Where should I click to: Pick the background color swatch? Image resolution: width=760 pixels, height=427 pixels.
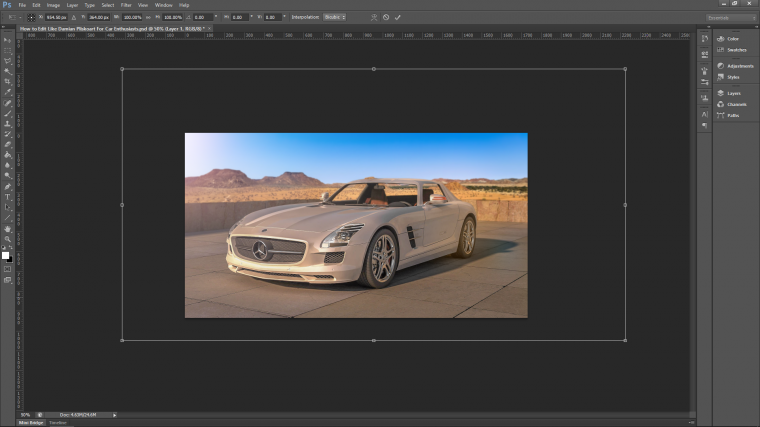pos(10,260)
